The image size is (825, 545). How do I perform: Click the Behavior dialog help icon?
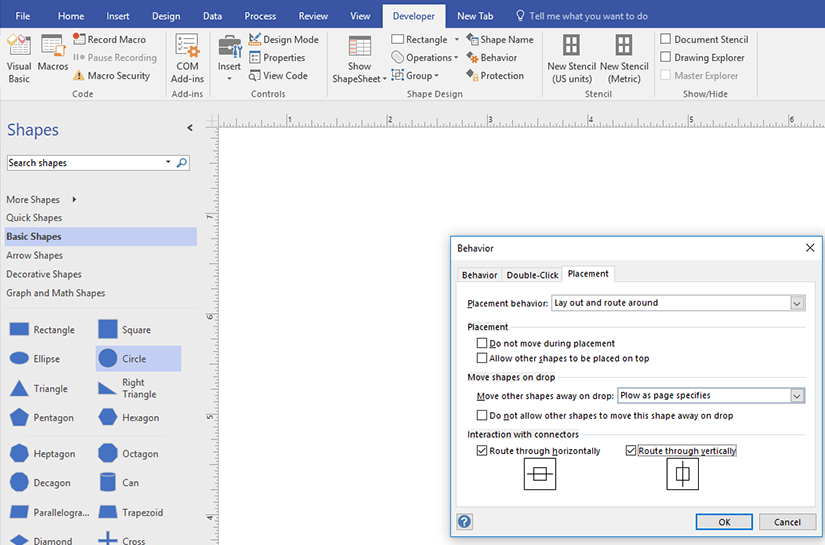[464, 521]
